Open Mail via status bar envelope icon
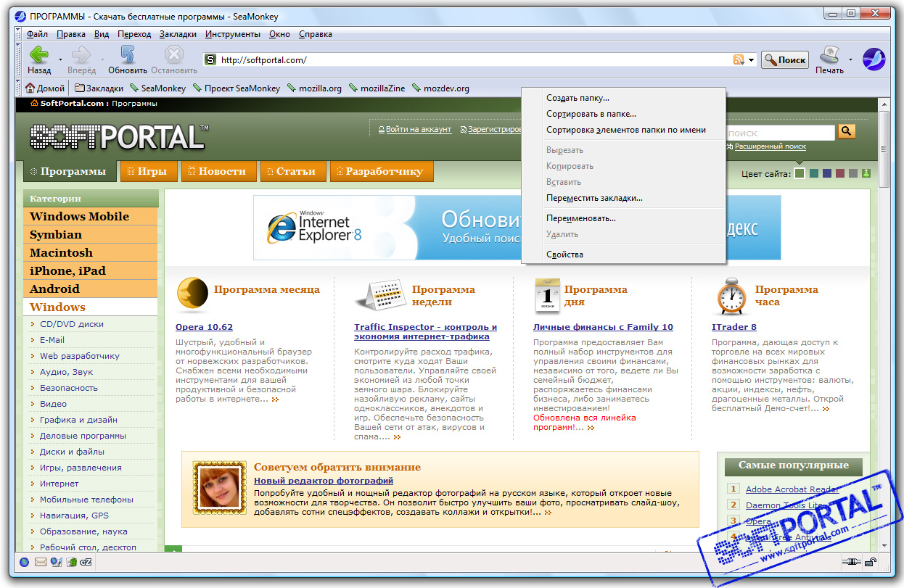Image resolution: width=904 pixels, height=588 pixels. click(41, 562)
